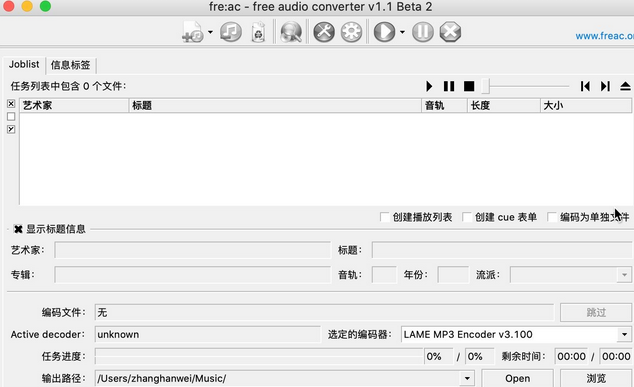Skip to previous track
Image resolution: width=634 pixels, height=387 pixels.
coord(585,86)
